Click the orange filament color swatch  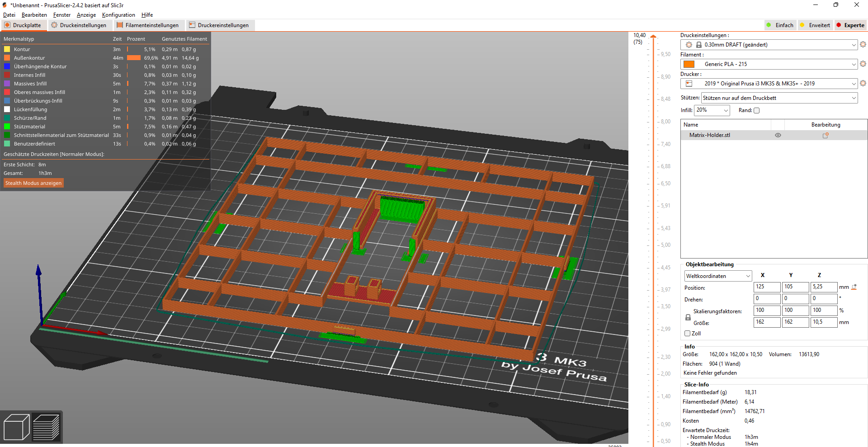(689, 64)
